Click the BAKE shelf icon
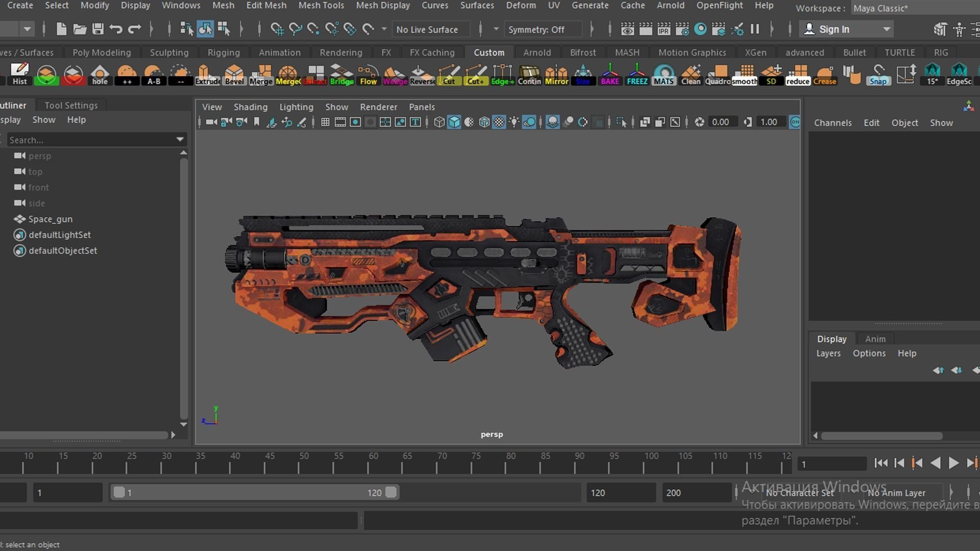 click(610, 74)
